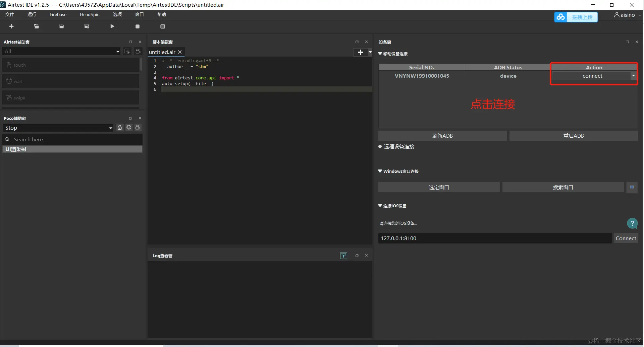Viewport: 644px width, 347px height.
Task: Open the HeadSpin menu
Action: pos(90,14)
